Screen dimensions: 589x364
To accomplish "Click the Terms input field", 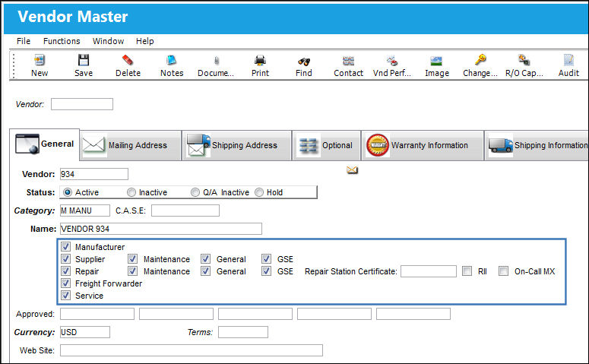I will [x=243, y=332].
